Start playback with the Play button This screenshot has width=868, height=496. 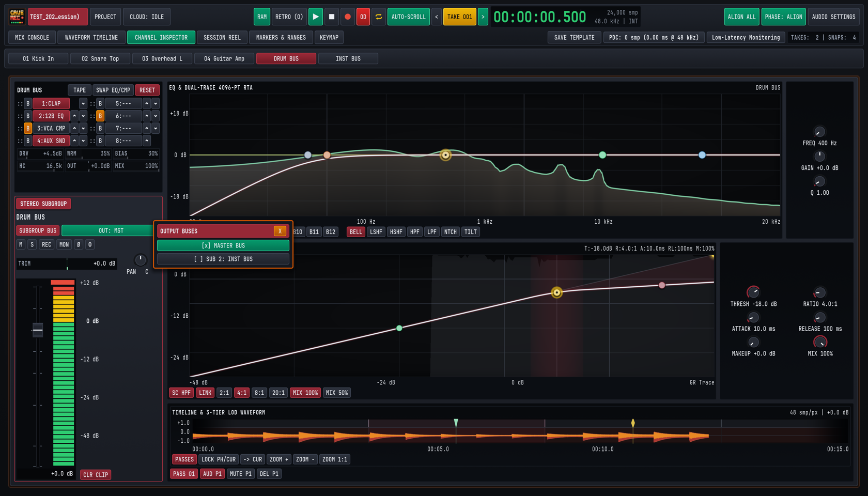315,17
